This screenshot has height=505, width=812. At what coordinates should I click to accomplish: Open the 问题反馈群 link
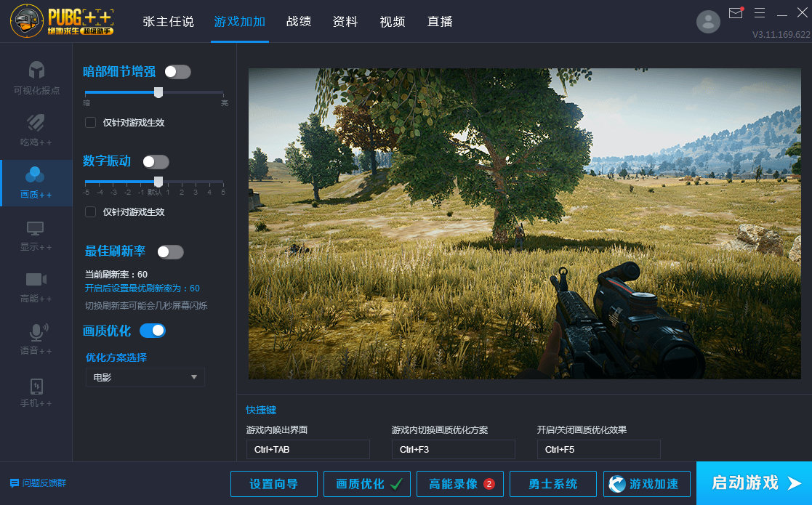pos(44,483)
